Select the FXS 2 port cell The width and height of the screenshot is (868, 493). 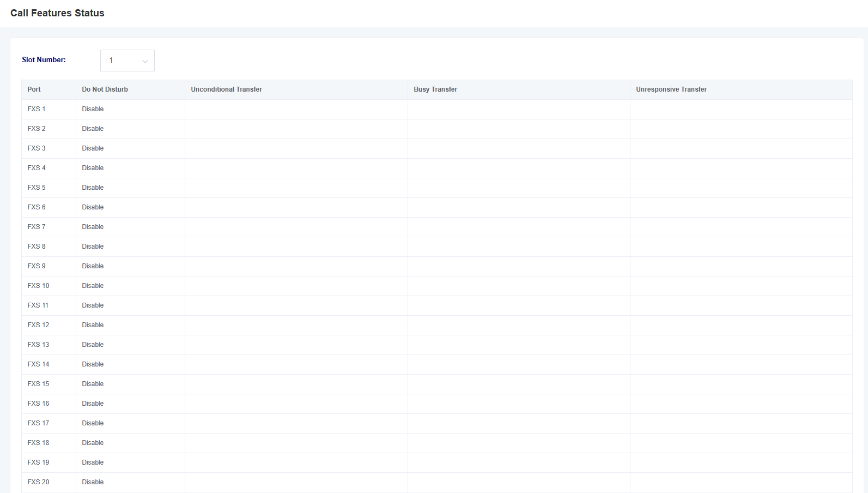[x=48, y=129]
